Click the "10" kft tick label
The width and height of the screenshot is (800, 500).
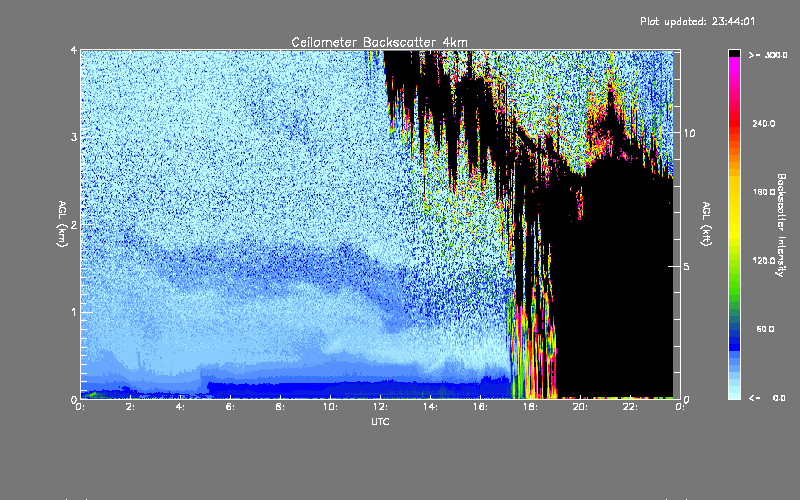click(x=689, y=133)
